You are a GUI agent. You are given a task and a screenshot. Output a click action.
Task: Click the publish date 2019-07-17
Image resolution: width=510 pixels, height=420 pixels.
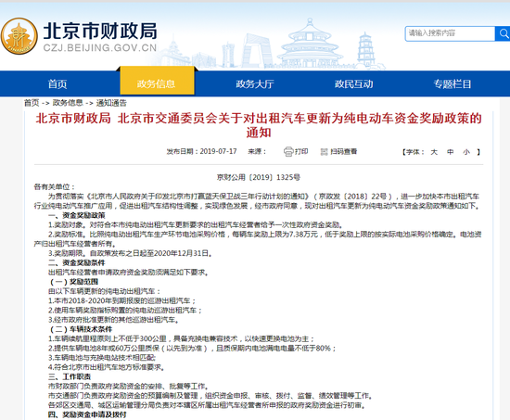point(218,152)
